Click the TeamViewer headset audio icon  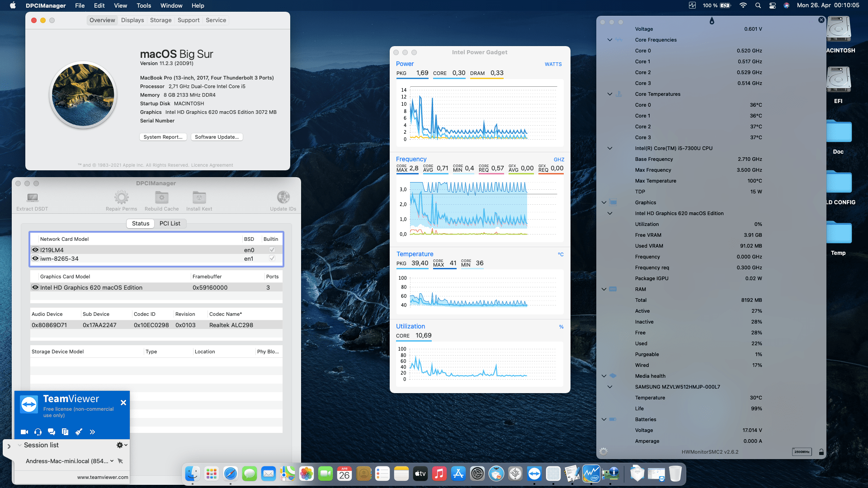(38, 432)
